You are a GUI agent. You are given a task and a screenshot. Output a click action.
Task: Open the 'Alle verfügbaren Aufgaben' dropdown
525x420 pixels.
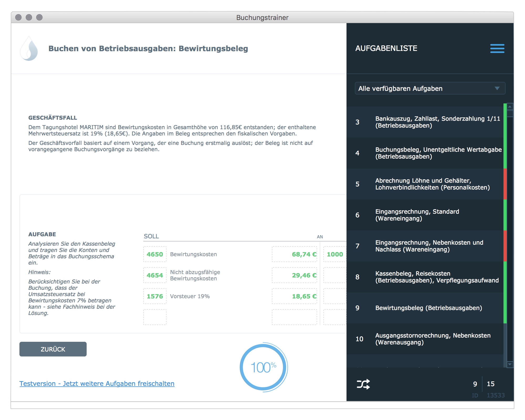(425, 88)
